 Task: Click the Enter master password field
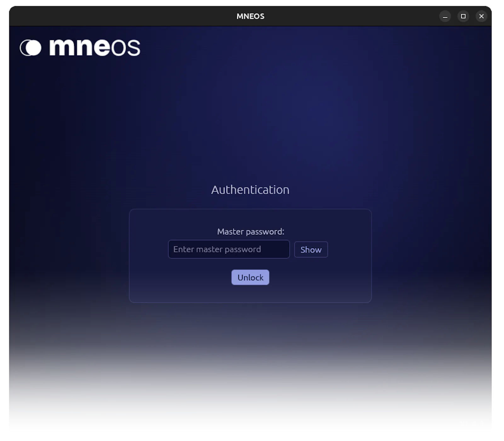229,249
